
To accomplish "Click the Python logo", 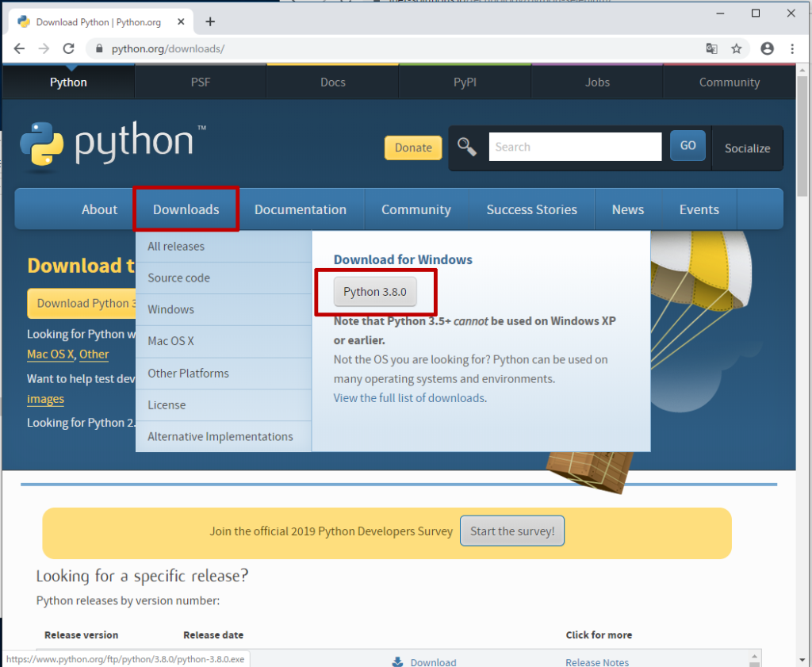I will pyautogui.click(x=44, y=146).
